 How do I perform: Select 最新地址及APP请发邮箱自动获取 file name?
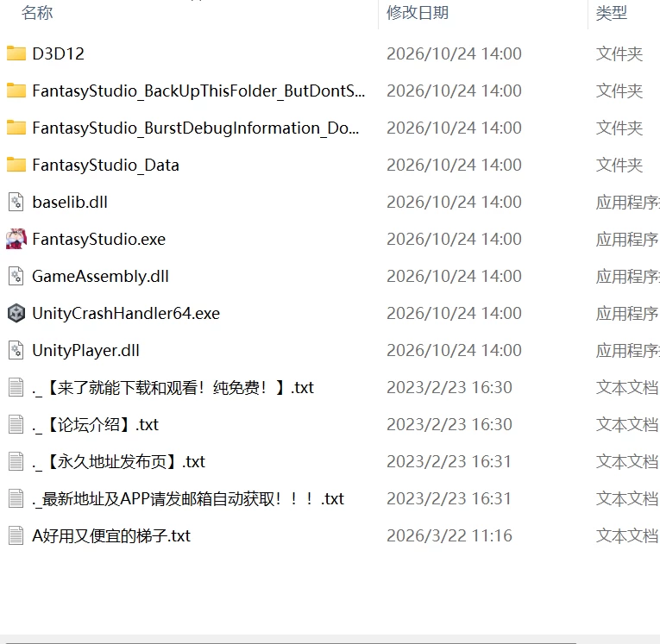[x=188, y=498]
